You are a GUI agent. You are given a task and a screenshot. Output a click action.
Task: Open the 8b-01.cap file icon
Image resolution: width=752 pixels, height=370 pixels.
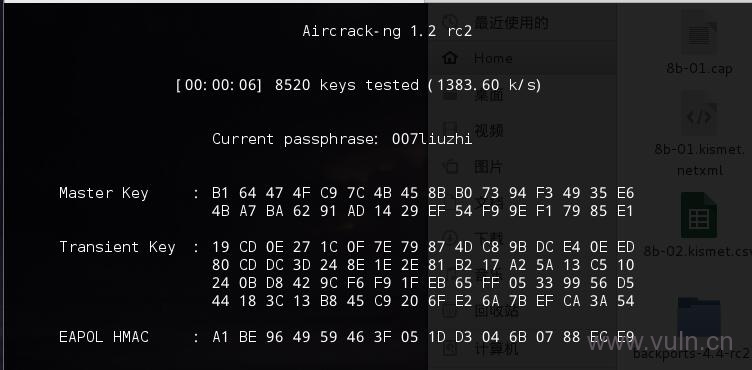point(699,35)
